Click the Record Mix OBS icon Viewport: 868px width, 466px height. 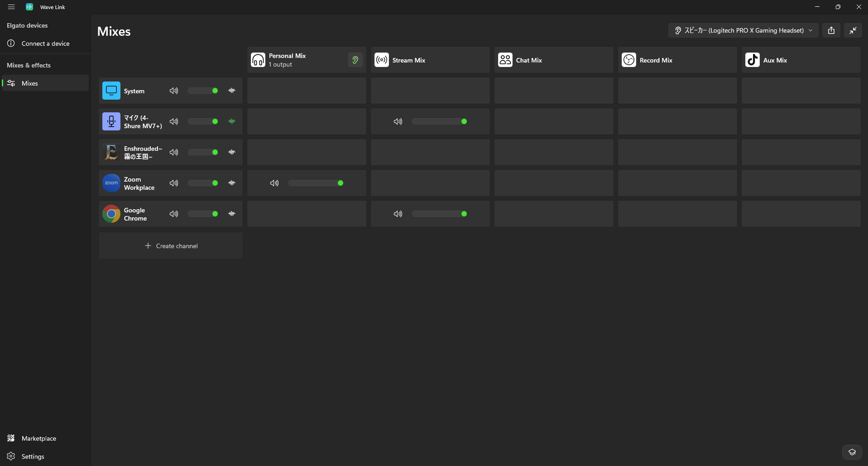pos(629,60)
